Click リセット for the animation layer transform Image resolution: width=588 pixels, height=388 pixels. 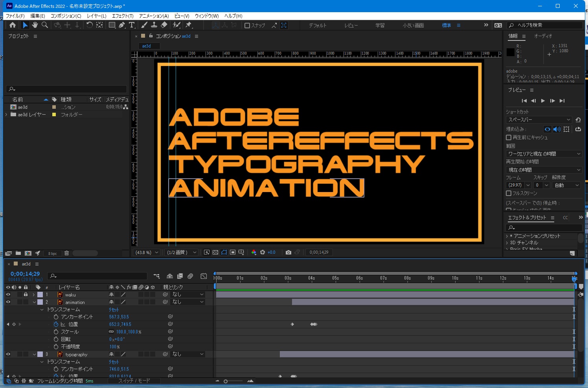[x=114, y=309]
